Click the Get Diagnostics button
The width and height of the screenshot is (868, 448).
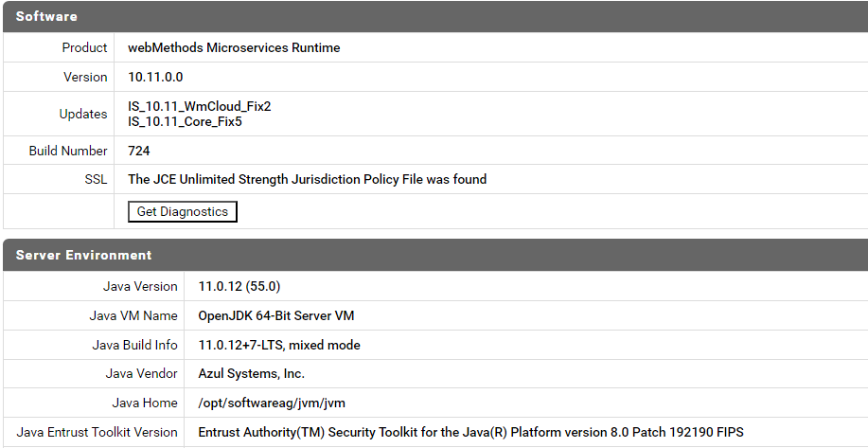[x=182, y=212]
